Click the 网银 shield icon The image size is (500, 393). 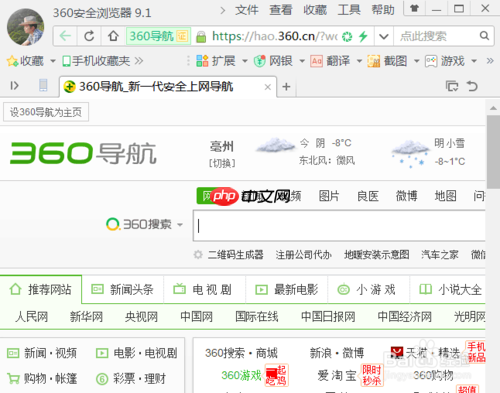click(x=259, y=61)
